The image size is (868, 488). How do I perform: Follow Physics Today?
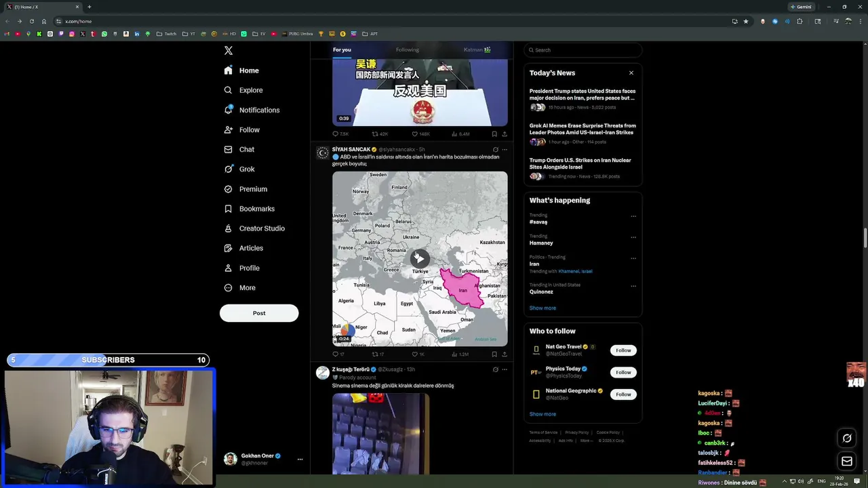(623, 372)
